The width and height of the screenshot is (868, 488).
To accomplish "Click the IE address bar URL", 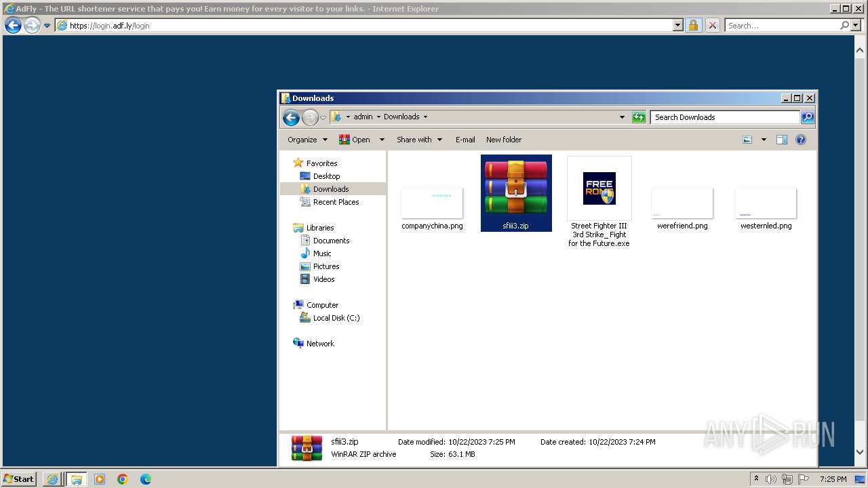I will click(x=109, y=26).
